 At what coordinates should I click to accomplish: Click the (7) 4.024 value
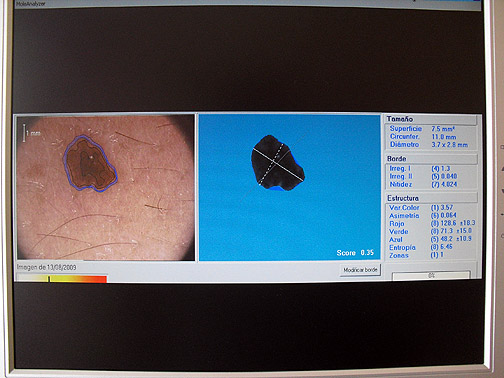[x=444, y=184]
